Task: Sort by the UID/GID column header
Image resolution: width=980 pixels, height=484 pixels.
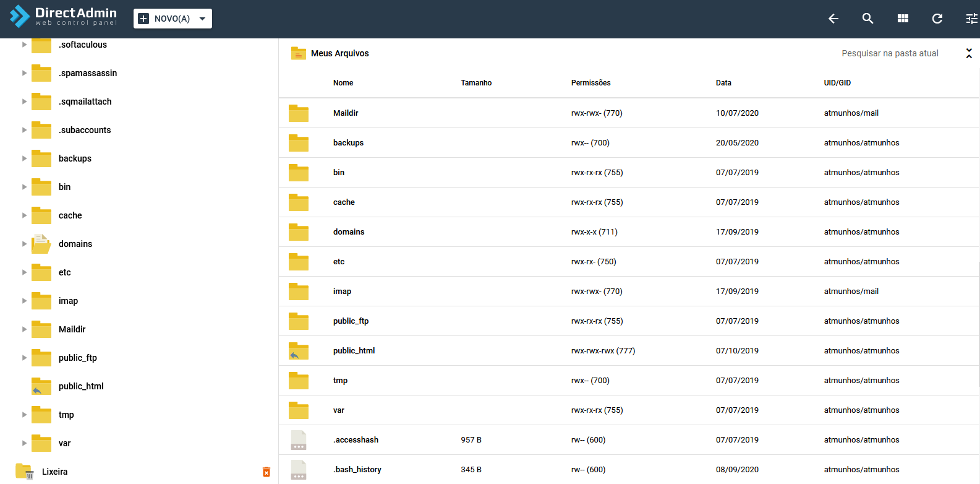Action: tap(837, 83)
